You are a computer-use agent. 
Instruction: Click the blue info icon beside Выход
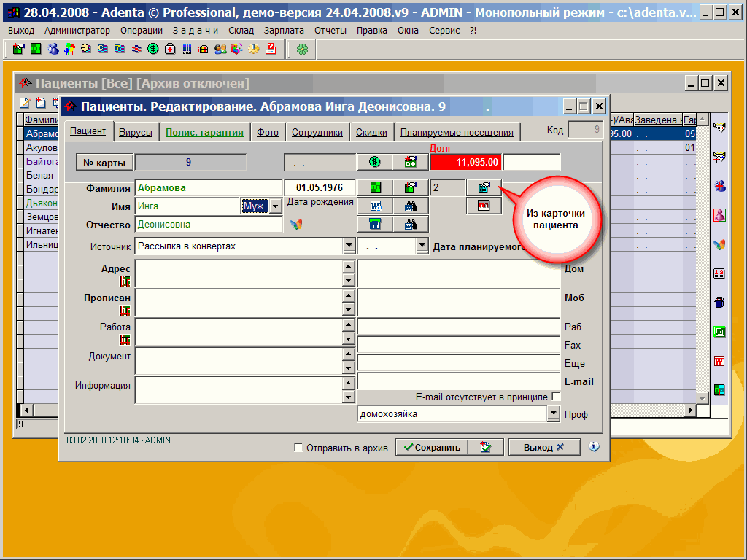tap(594, 447)
